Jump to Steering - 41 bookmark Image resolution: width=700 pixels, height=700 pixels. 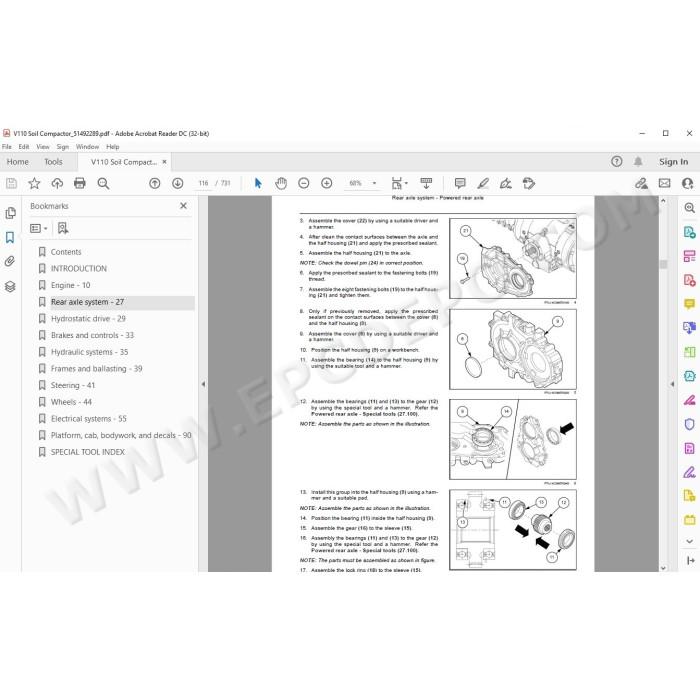[73, 385]
